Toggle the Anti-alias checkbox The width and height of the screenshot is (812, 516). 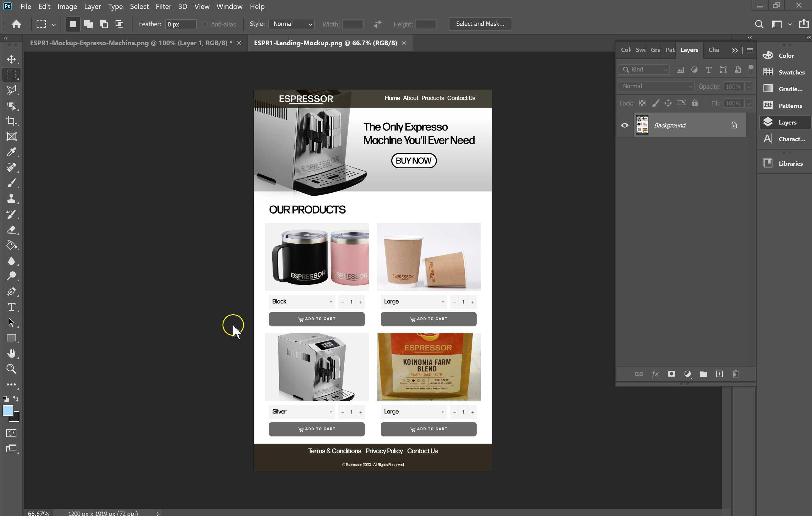tap(205, 24)
